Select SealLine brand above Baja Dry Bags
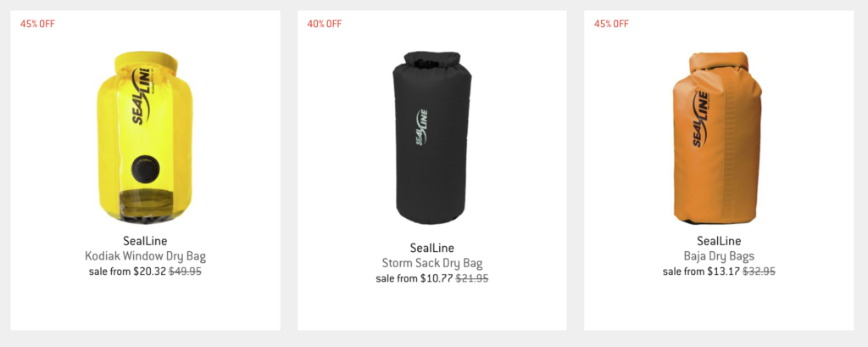Viewport: 868px width, 347px height. click(719, 241)
